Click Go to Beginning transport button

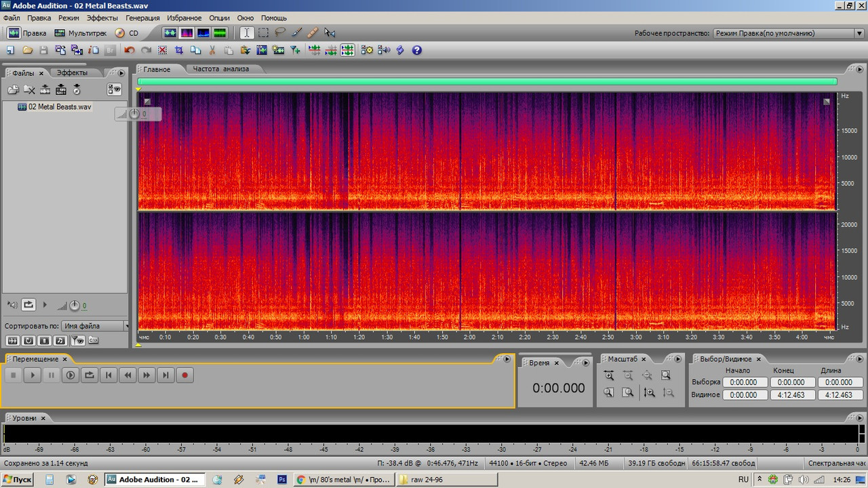pos(108,375)
